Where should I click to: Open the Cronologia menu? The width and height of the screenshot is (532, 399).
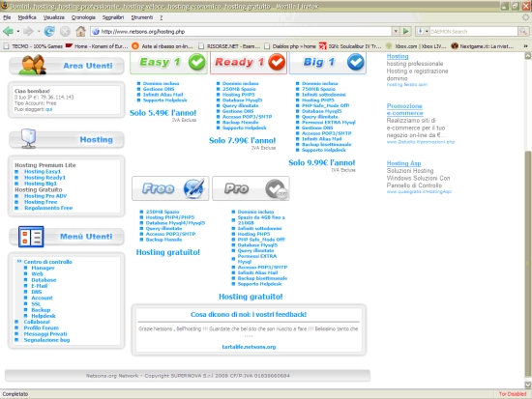pos(83,17)
